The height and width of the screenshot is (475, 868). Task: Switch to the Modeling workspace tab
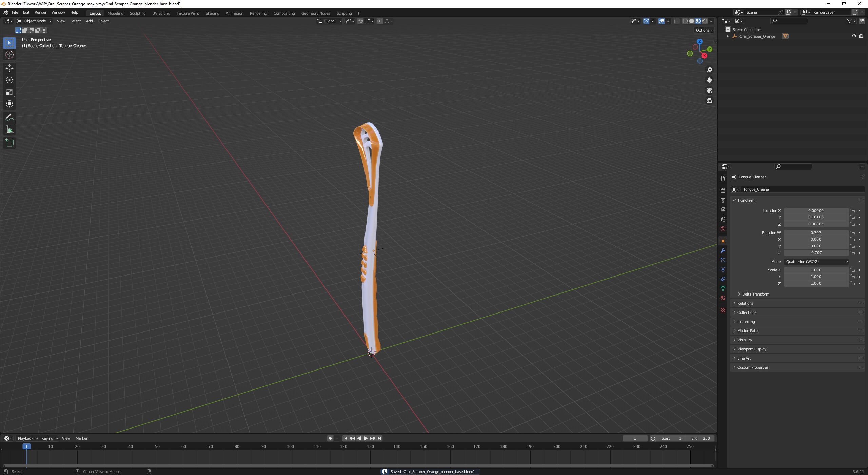pyautogui.click(x=115, y=13)
